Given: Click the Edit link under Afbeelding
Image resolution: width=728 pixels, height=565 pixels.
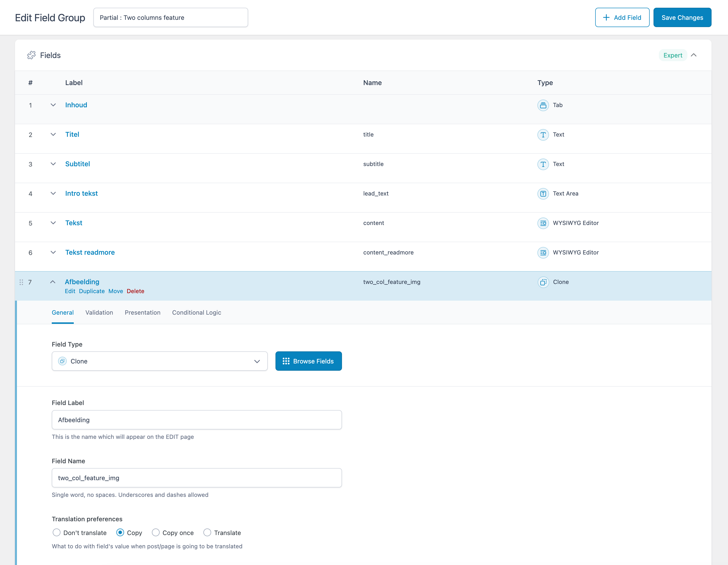Looking at the screenshot, I should click(x=70, y=291).
